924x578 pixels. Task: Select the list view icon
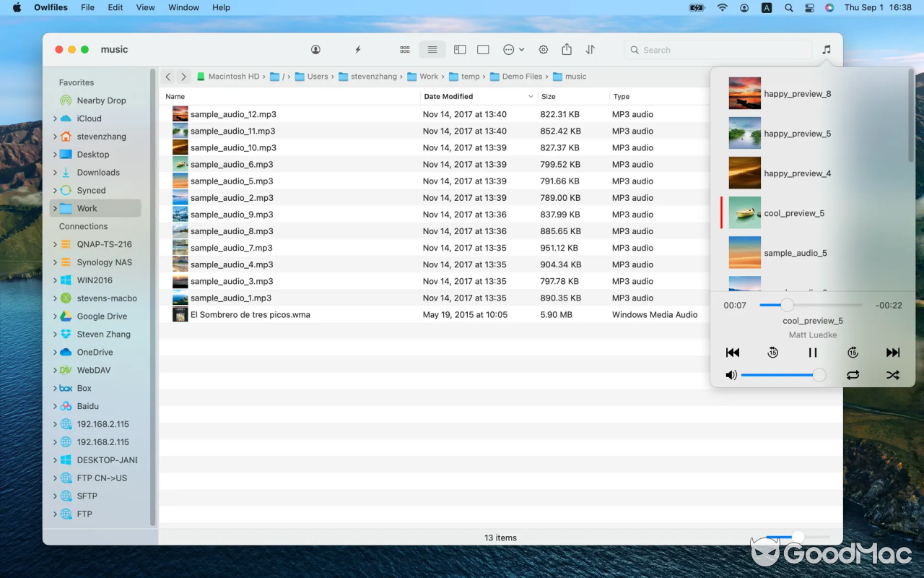click(x=432, y=49)
